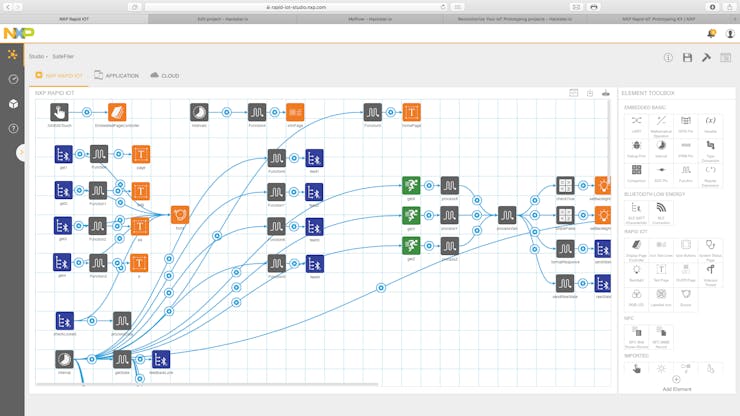Pick the Debug Print element
740x416 pixels.
[637, 149]
